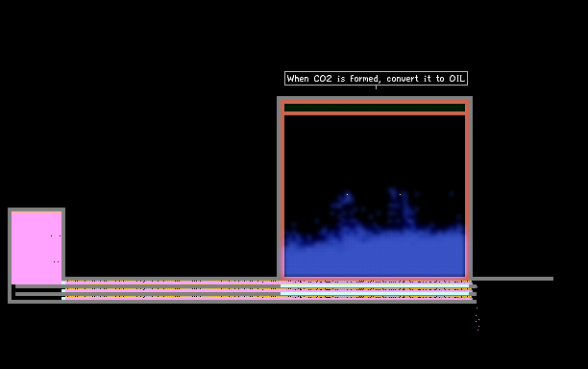Pick the yellow spark above the left blue plume
Viewport: 588px width, 369px height.
click(x=347, y=195)
